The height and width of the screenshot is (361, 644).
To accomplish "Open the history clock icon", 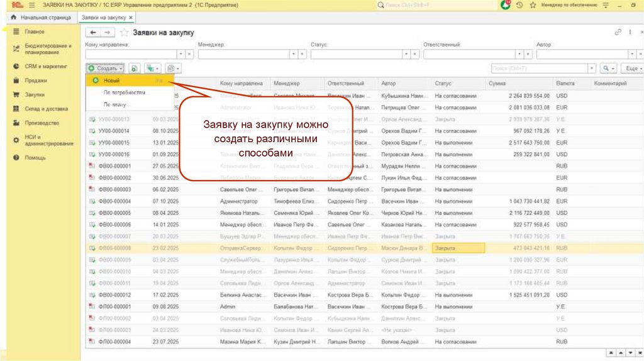I will 519,5.
